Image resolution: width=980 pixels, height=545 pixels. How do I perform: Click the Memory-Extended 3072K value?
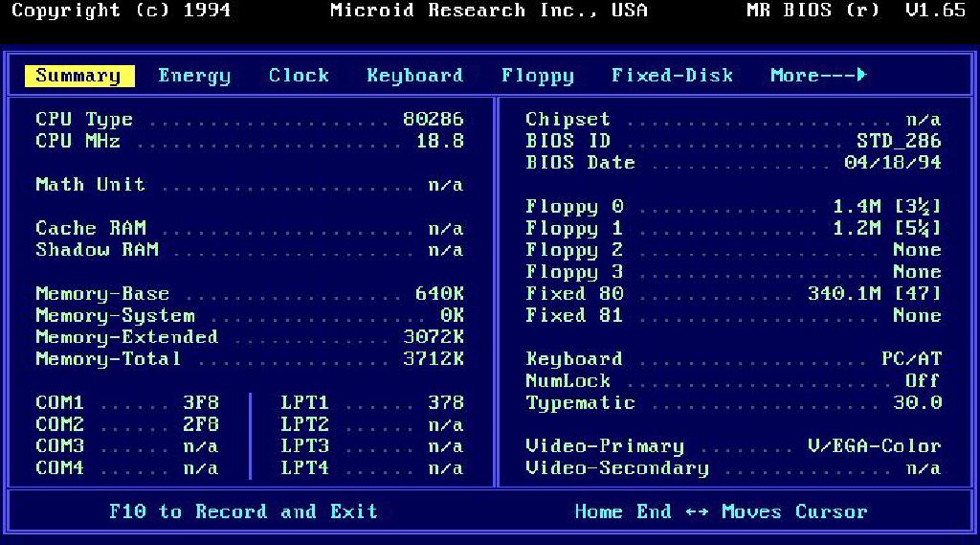pos(434,336)
